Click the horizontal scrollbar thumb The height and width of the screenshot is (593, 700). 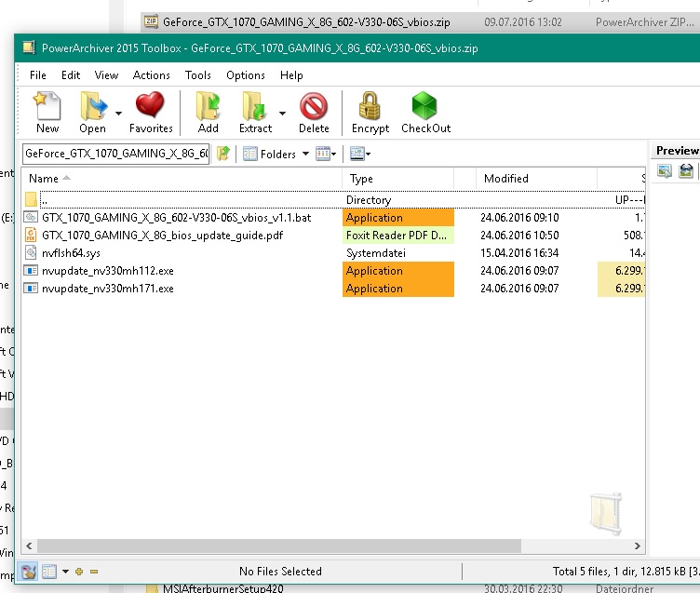point(279,546)
